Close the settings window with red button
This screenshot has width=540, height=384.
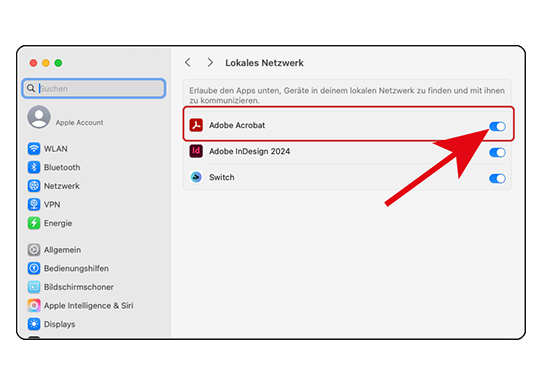click(33, 63)
